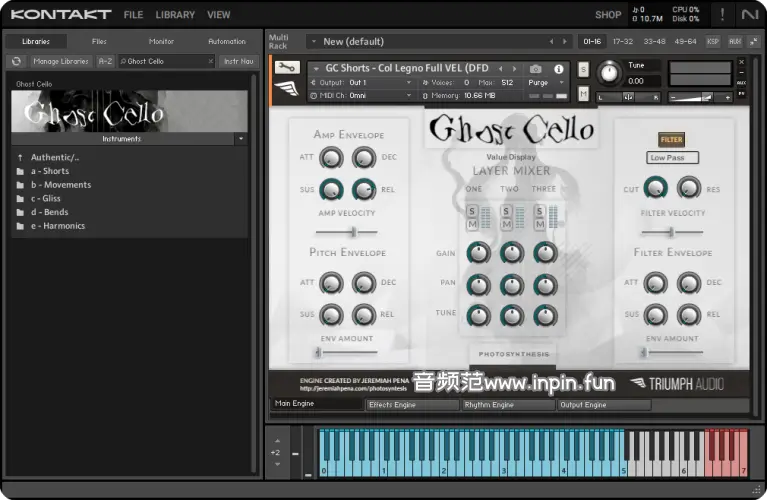Solo the instrument with S button
The image size is (767, 500).
[x=583, y=69]
